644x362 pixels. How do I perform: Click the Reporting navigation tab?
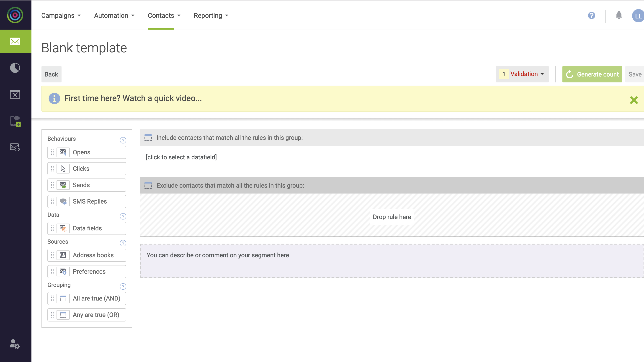click(x=208, y=15)
